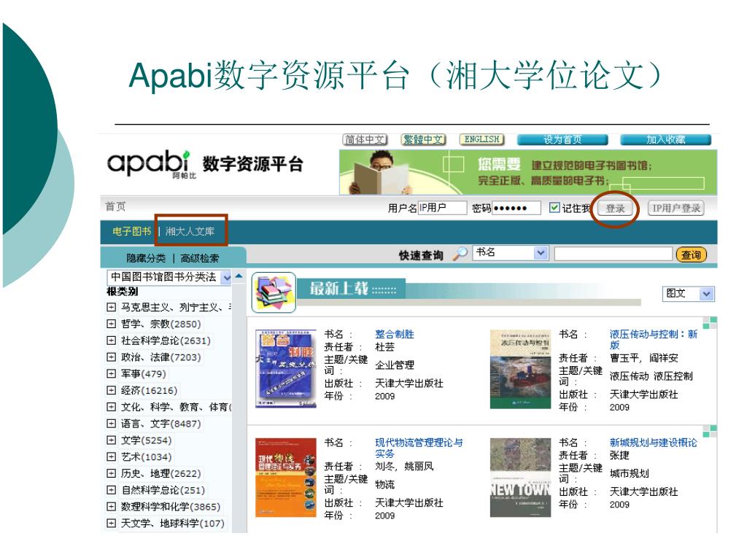Expand the 历史、地理(2622) category
Screen dimensions: 747x560
(x=111, y=473)
